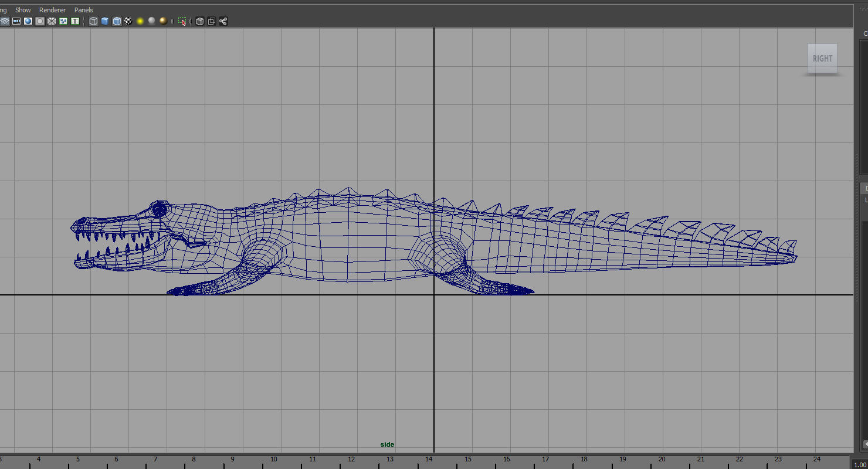Toggle the film gate icon

[16, 21]
